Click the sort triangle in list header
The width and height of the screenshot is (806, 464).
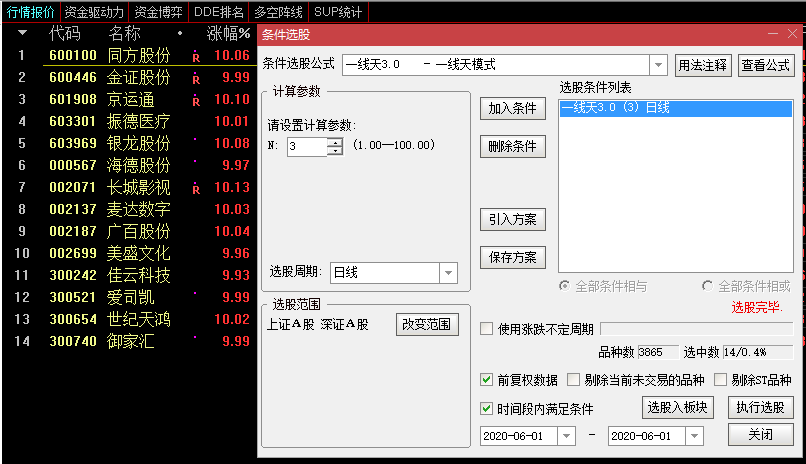[x=22, y=33]
